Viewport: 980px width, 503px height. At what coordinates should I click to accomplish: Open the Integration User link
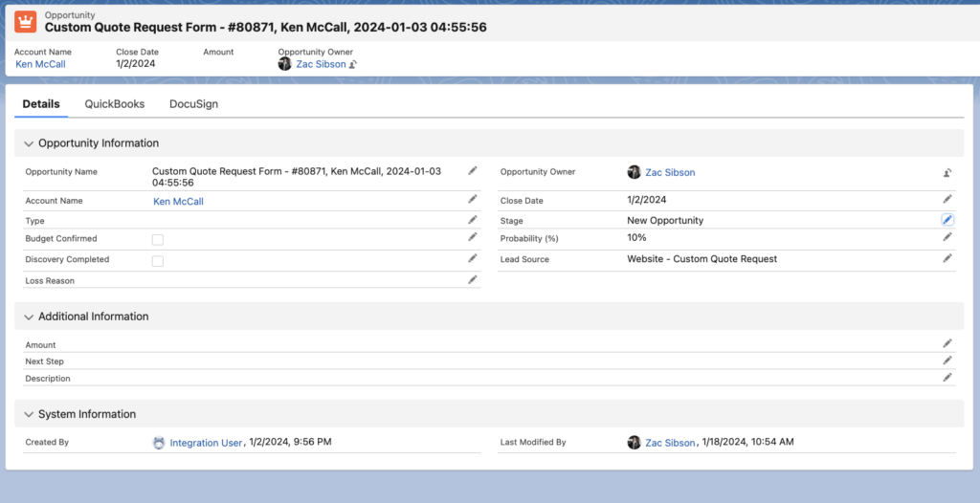[x=206, y=443]
